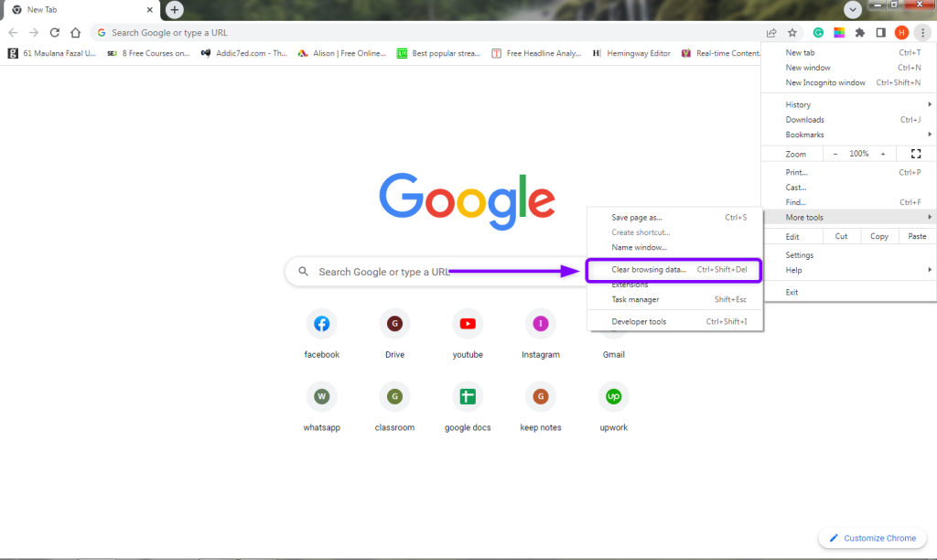Select New tab in Chrome menu
This screenshot has width=937, height=560.
click(x=849, y=52)
